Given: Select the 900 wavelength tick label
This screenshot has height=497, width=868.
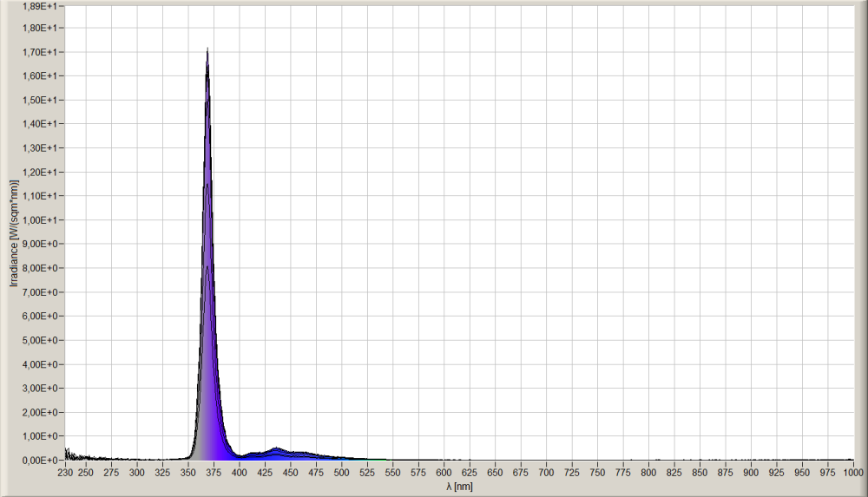Looking at the screenshot, I should [751, 473].
